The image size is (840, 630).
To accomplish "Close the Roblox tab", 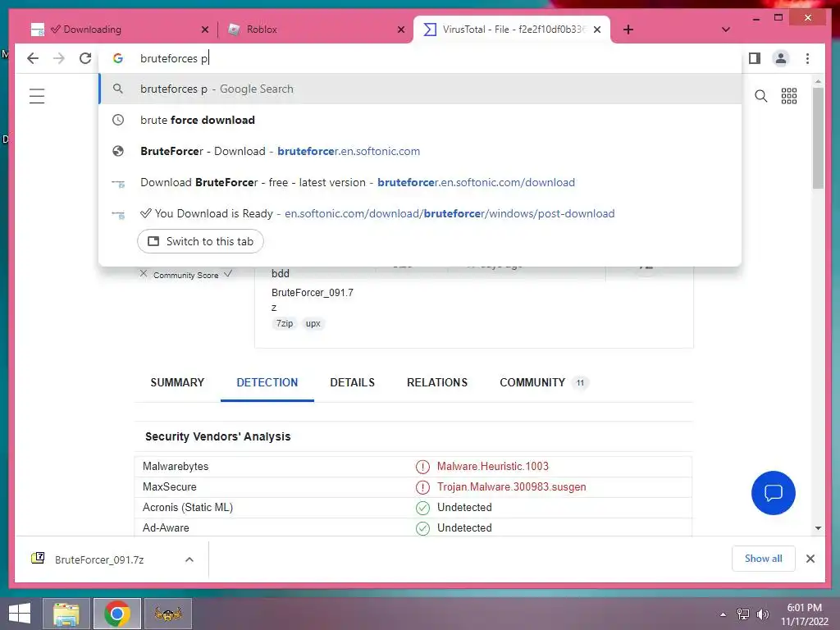I will click(400, 30).
